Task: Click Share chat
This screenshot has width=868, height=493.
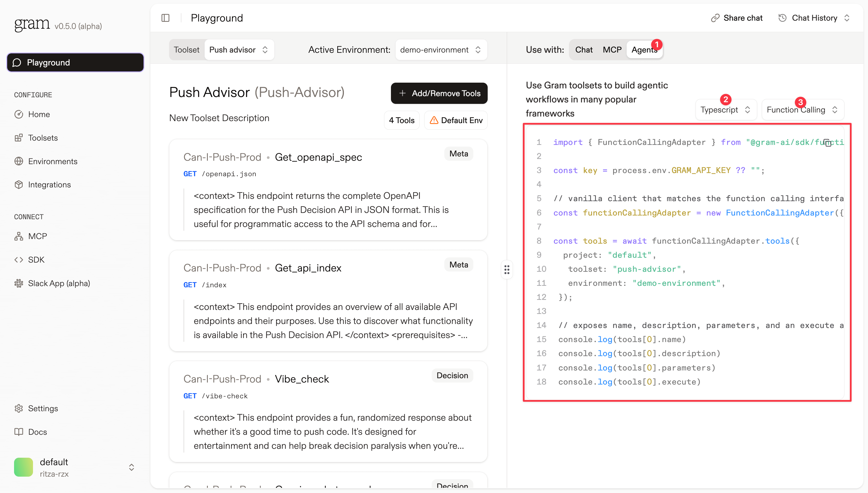Action: [x=737, y=18]
